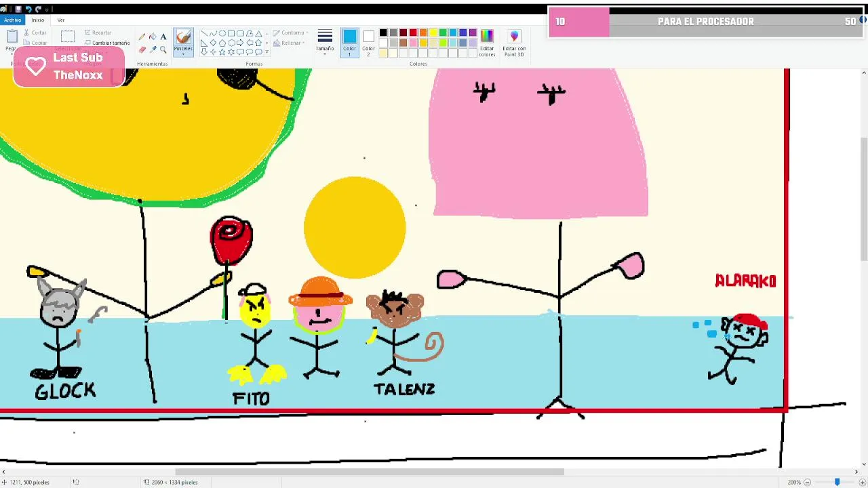Click the 200% zoom level text

point(794,482)
